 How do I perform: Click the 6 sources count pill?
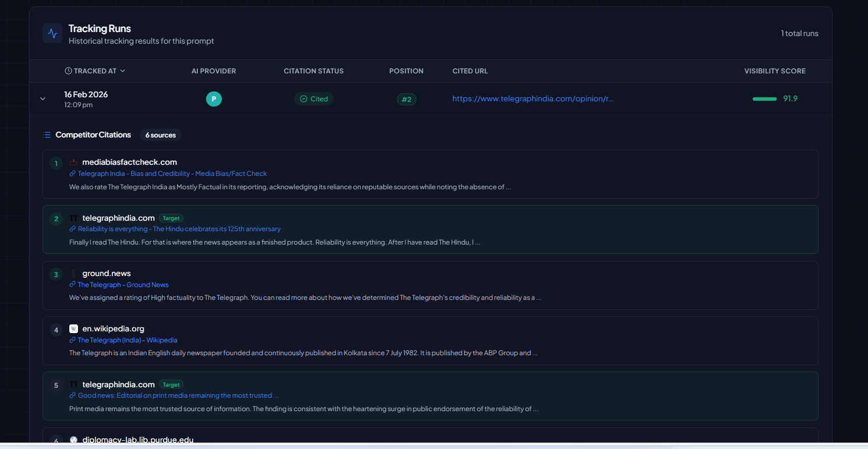click(x=160, y=135)
